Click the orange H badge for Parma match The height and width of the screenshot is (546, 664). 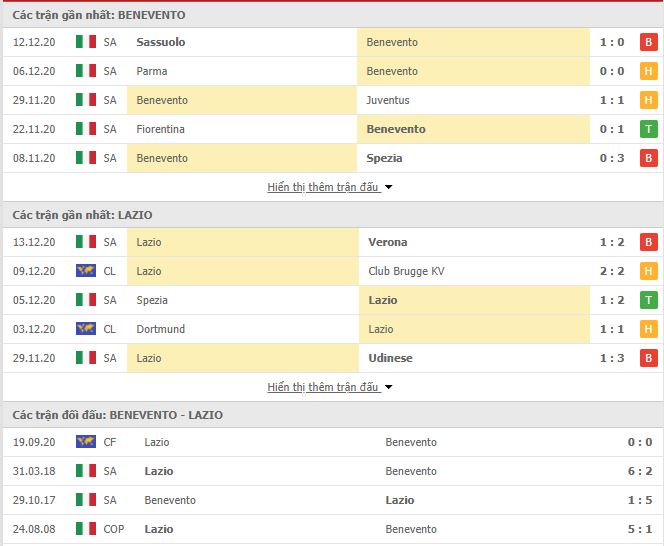pyautogui.click(x=648, y=71)
